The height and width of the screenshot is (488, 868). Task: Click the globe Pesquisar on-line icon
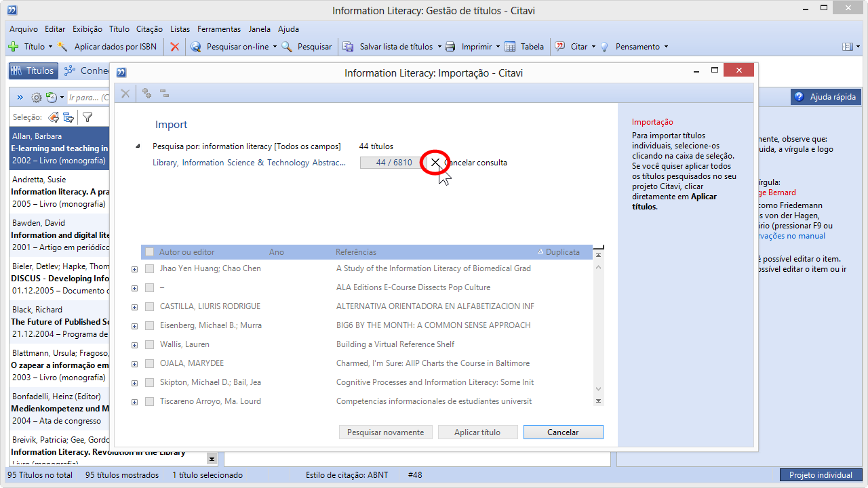[x=196, y=47]
